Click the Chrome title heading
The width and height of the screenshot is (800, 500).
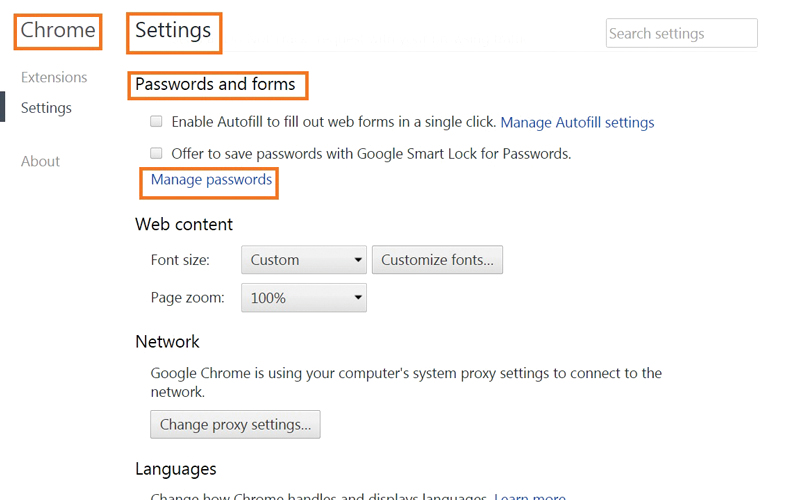[x=58, y=31]
